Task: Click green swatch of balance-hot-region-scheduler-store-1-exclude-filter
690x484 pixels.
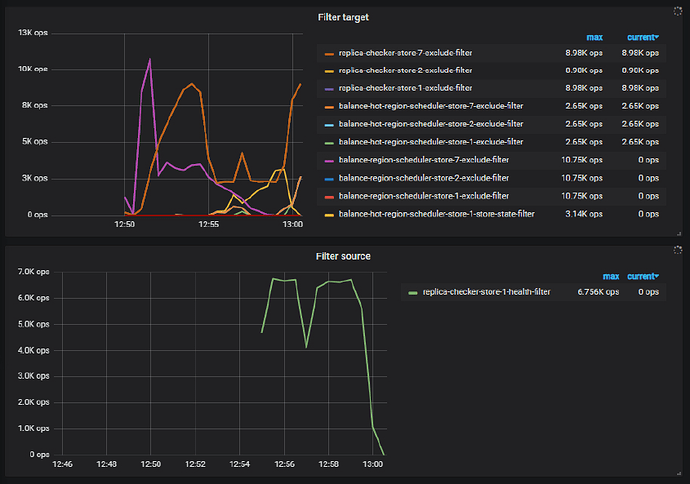Action: point(329,142)
